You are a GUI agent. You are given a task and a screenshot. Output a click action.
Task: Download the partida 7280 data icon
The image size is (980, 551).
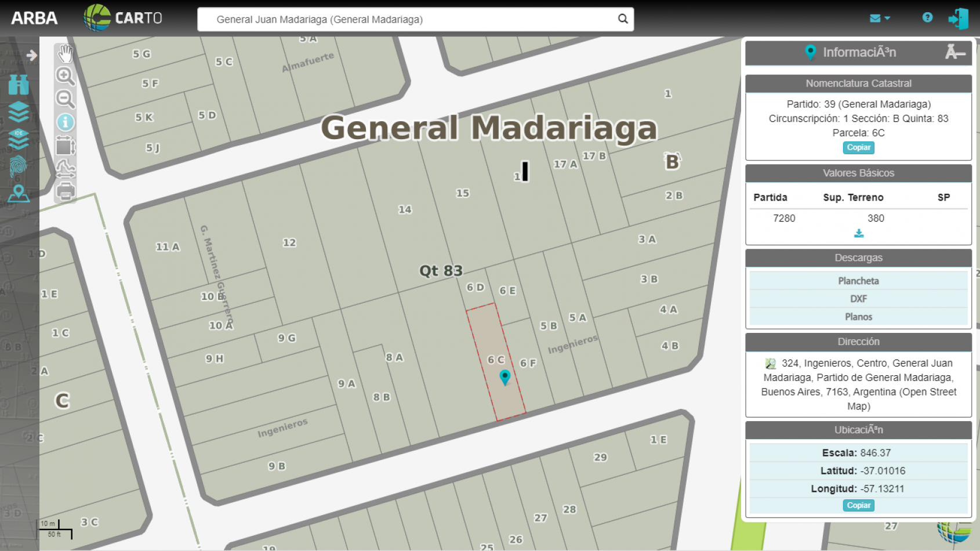(859, 233)
